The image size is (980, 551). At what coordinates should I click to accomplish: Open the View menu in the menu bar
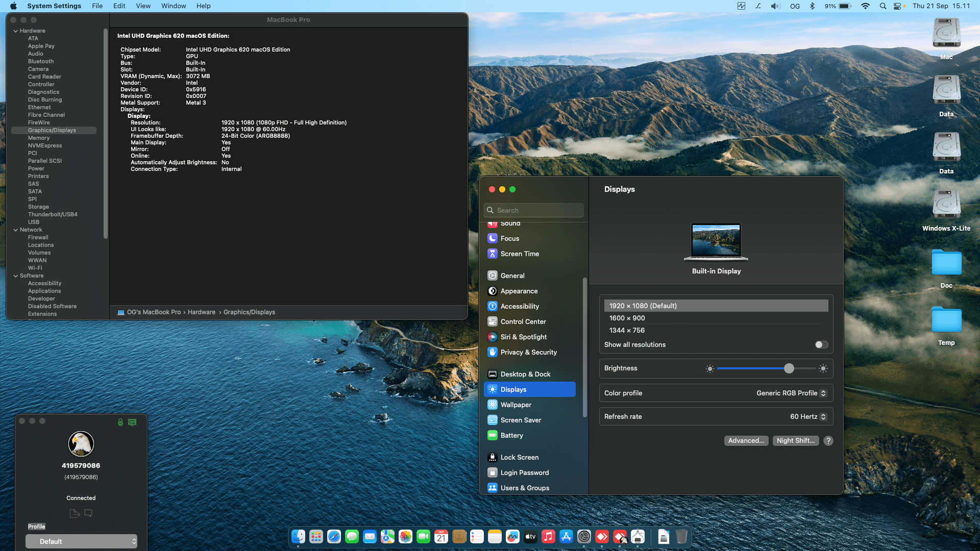[143, 6]
